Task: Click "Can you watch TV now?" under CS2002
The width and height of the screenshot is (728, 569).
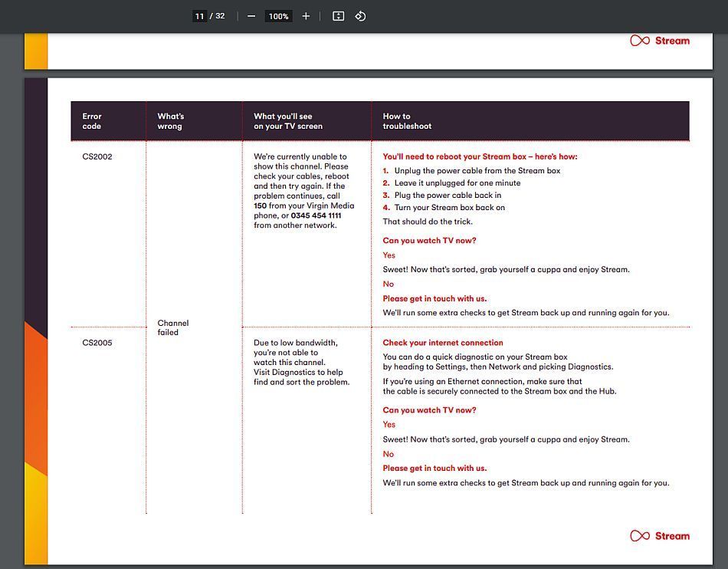Action: coord(429,241)
